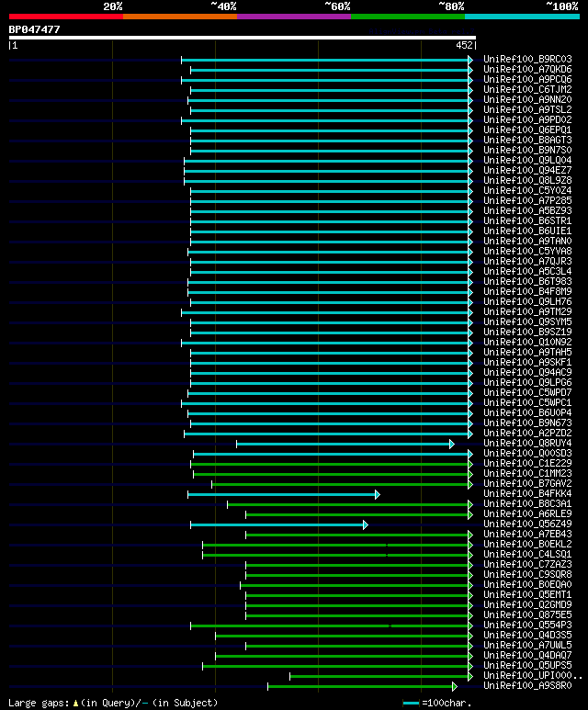Screen dimensions: 588x710
Task: Select the UniRef100_C6TJM2 label
Action: (x=527, y=90)
